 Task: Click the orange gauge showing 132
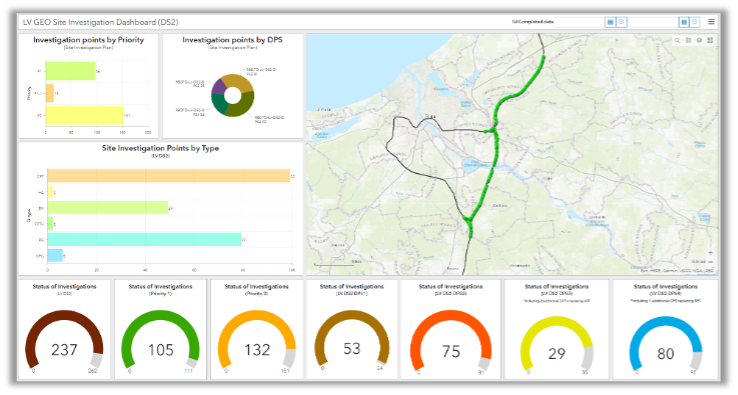(x=257, y=339)
